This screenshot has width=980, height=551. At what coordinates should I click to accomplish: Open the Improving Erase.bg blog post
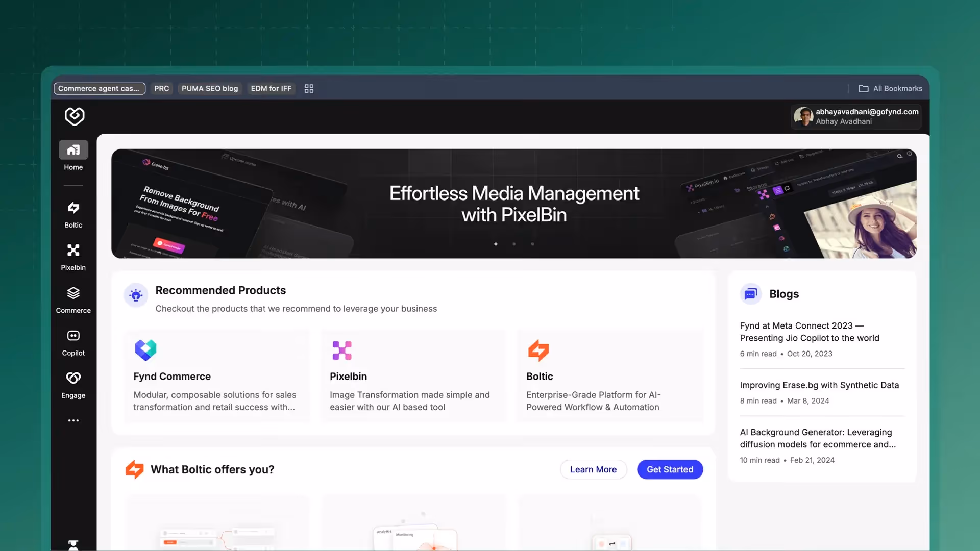click(x=819, y=385)
